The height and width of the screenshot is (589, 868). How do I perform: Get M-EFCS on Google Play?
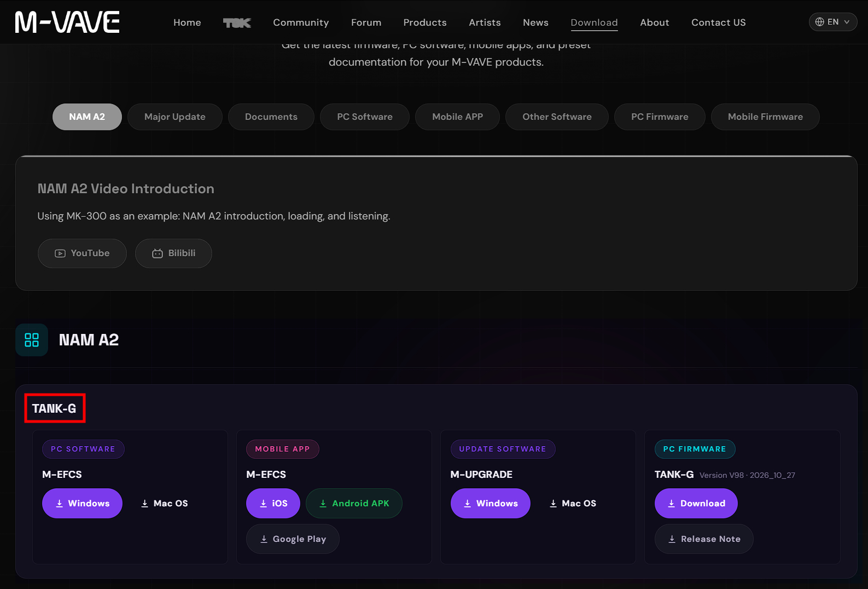[293, 539]
